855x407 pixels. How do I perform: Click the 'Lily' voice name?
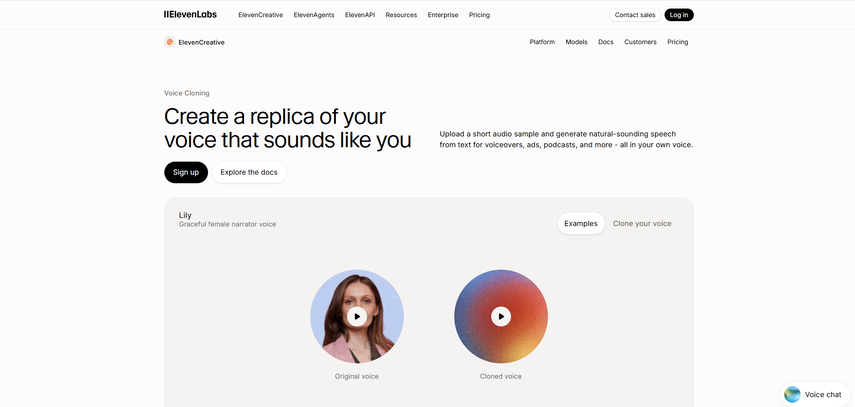pyautogui.click(x=185, y=216)
